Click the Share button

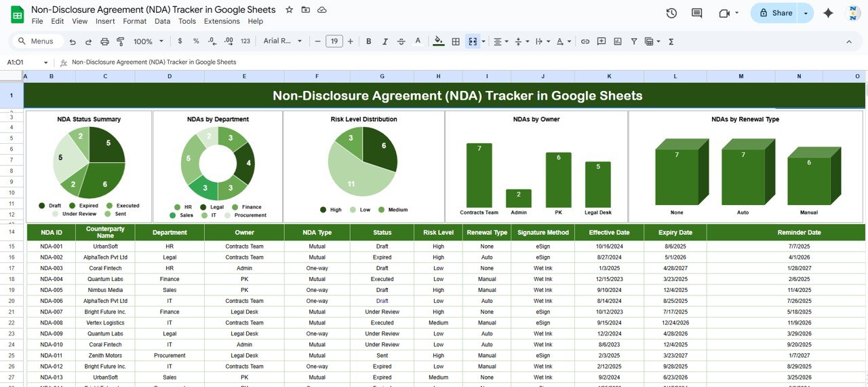pyautogui.click(x=775, y=13)
